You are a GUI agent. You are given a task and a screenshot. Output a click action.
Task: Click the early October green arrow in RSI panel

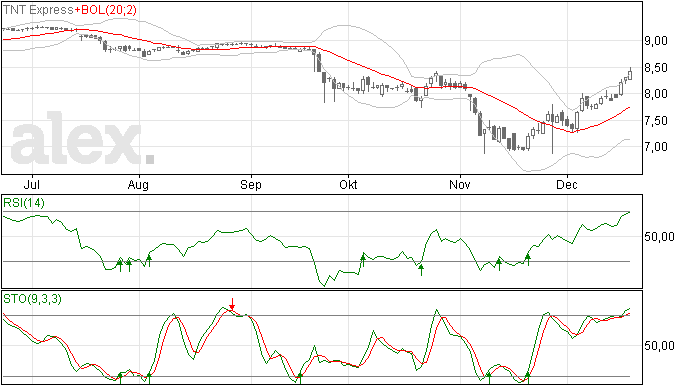click(363, 260)
